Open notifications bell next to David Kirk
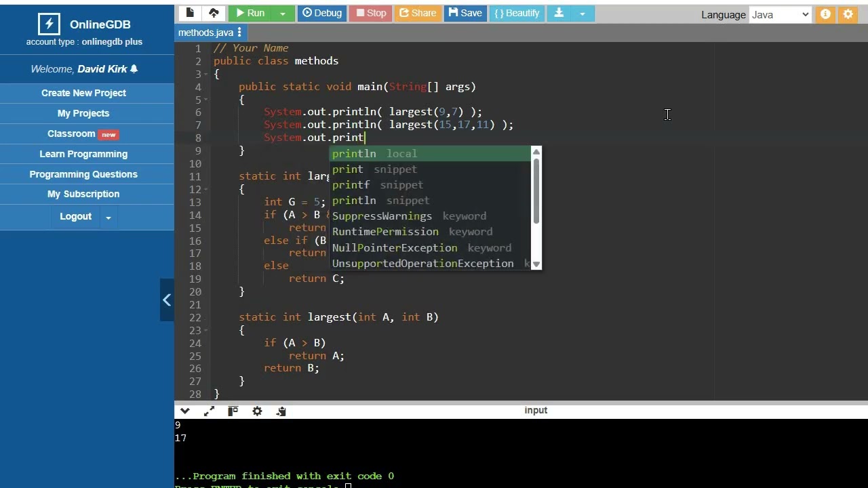This screenshot has width=868, height=488. [134, 69]
